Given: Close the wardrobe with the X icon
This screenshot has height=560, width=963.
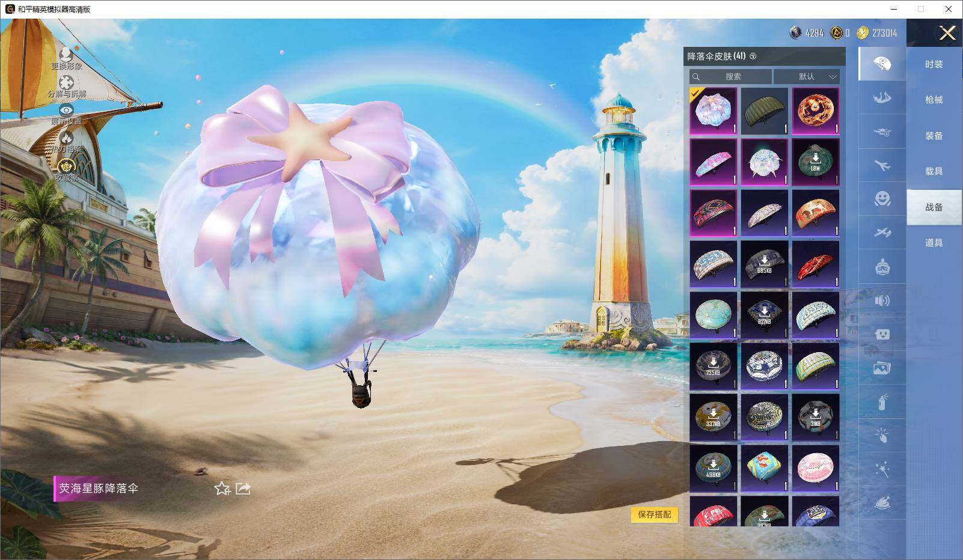Looking at the screenshot, I should pyautogui.click(x=947, y=33).
